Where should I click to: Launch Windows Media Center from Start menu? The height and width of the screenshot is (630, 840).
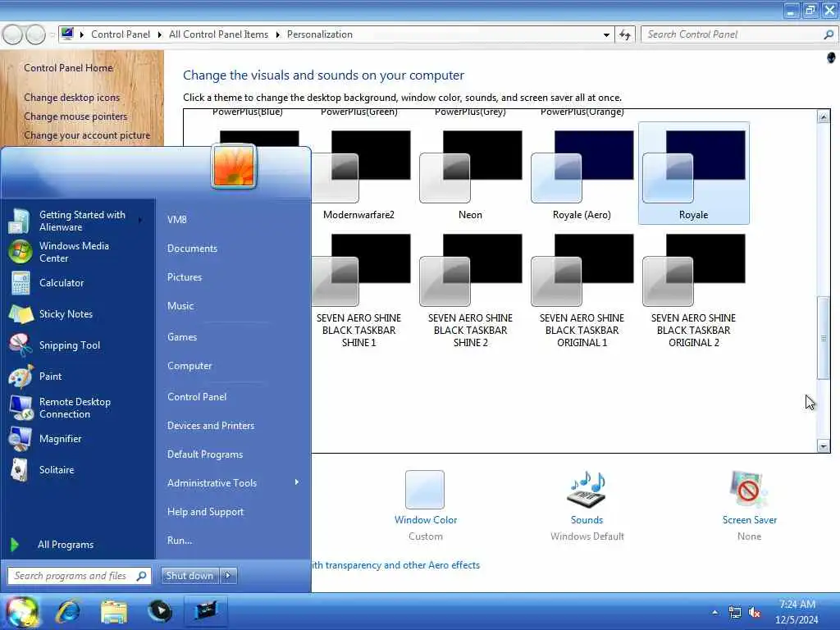click(x=21, y=252)
